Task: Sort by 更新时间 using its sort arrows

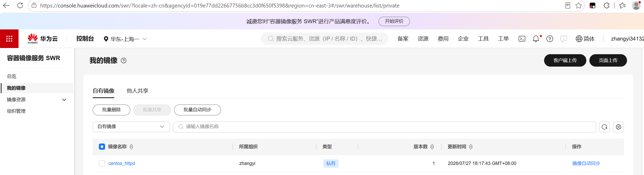Action: pyautogui.click(x=471, y=147)
